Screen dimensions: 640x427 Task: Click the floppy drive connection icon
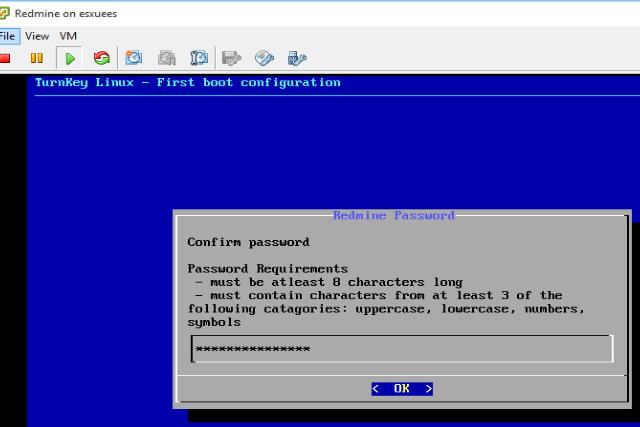pyautogui.click(x=231, y=58)
